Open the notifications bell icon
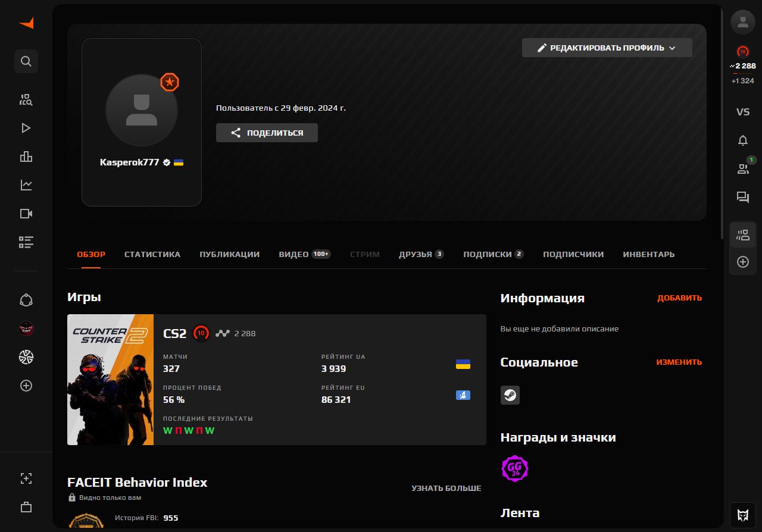 (x=743, y=140)
